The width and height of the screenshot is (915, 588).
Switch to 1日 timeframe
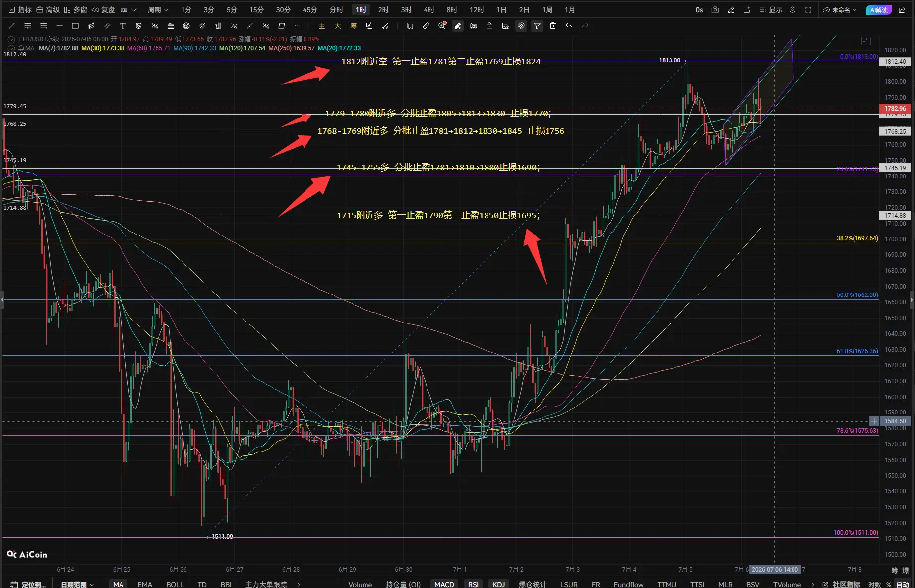coord(501,10)
